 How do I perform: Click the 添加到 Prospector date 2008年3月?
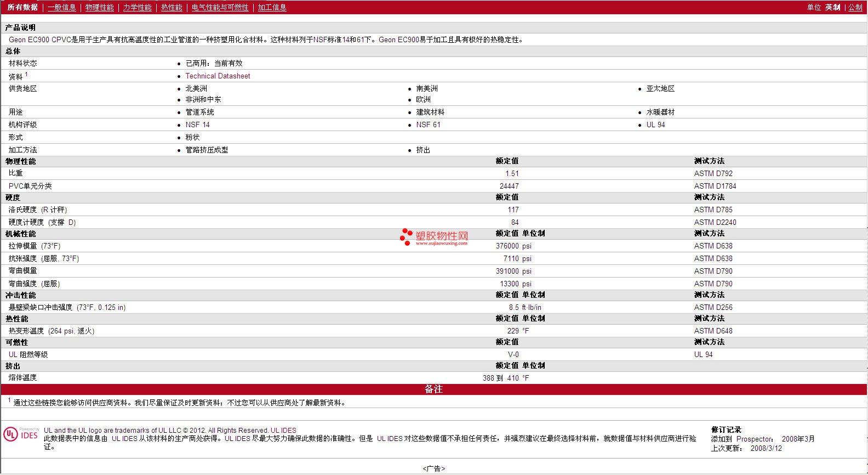click(798, 439)
